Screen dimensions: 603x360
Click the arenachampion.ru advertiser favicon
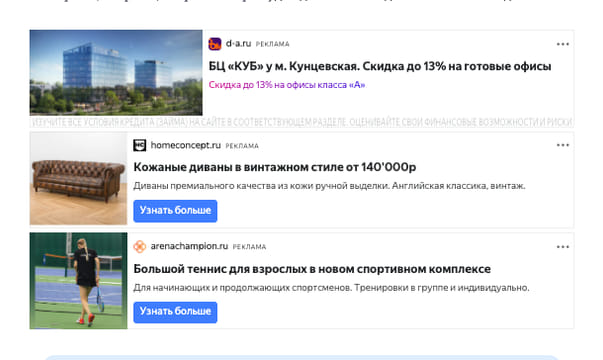(x=140, y=247)
